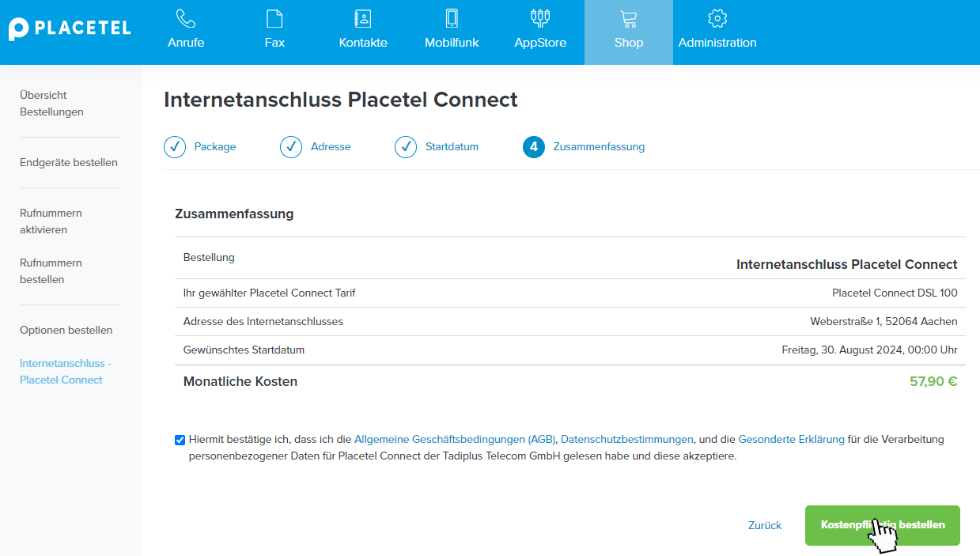The image size is (980, 556).
Task: Click Kostenpflichtig bestellen button
Action: click(x=882, y=525)
